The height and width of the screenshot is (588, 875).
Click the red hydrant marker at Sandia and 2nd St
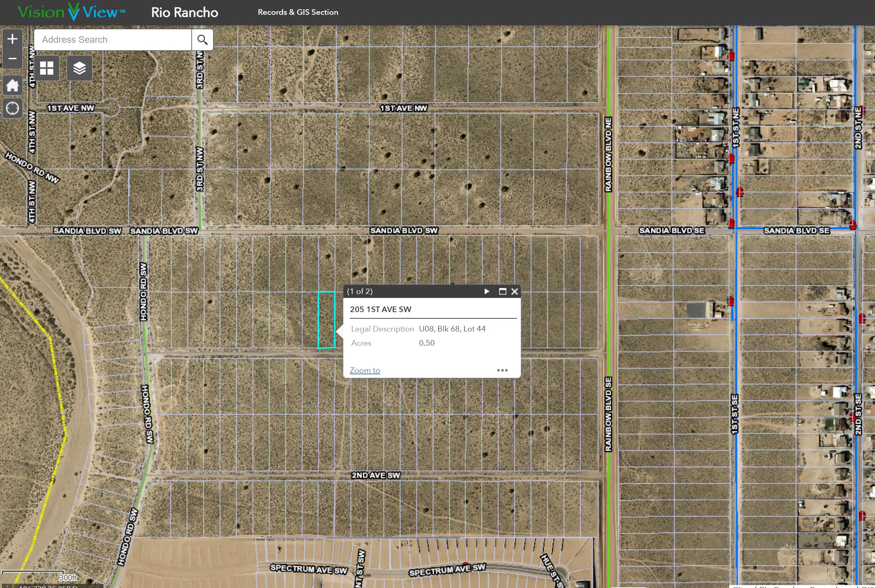click(853, 225)
